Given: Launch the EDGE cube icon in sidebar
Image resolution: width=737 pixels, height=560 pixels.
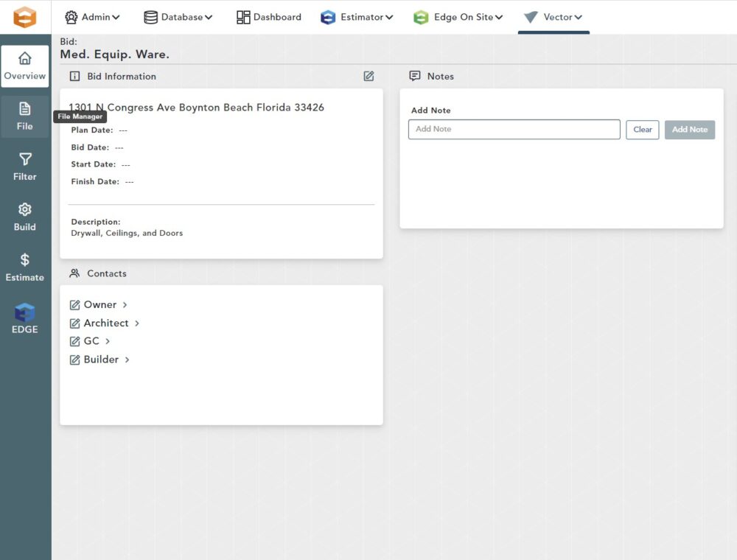Looking at the screenshot, I should [x=25, y=312].
